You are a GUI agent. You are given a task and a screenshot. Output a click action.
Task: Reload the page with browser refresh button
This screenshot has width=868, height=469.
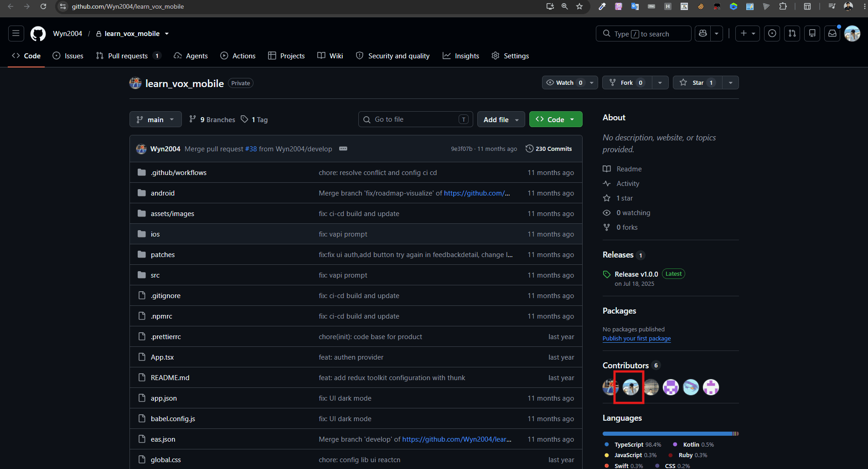point(43,6)
